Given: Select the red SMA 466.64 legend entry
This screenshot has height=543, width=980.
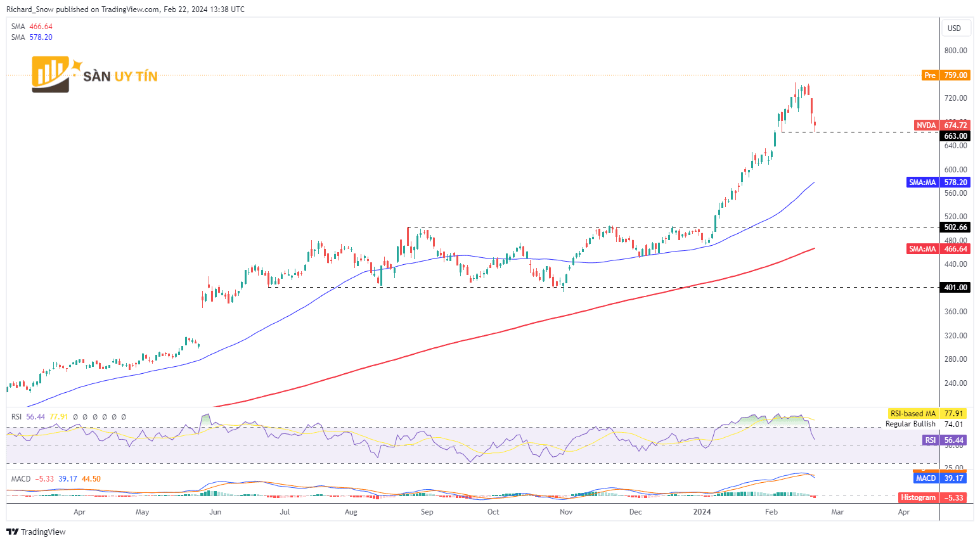Looking at the screenshot, I should pyautogui.click(x=32, y=27).
